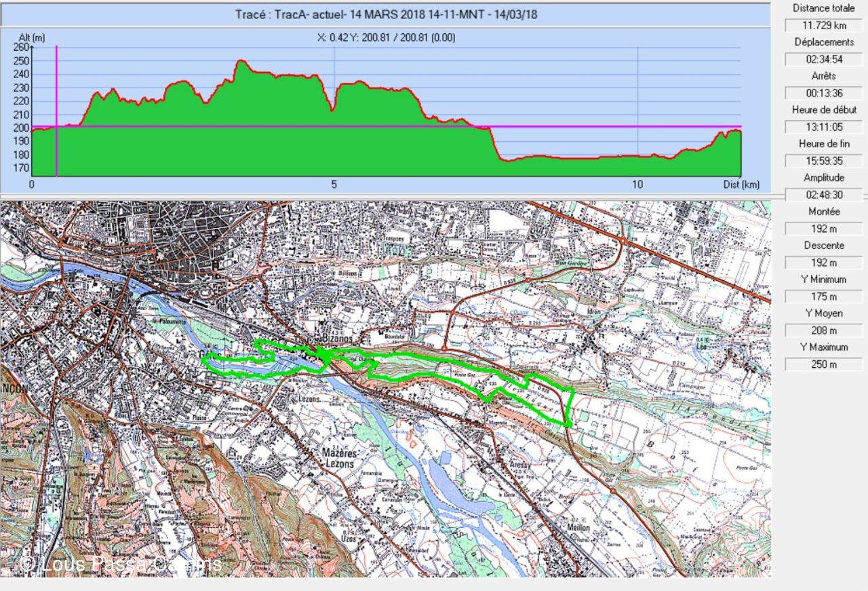Click the Distance totale value field

tap(823, 26)
